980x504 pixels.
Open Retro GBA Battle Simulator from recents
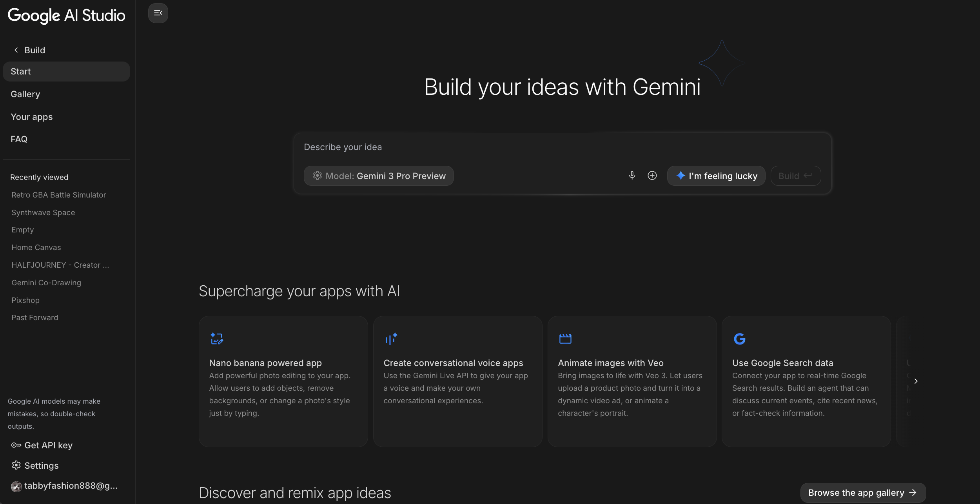coord(59,195)
